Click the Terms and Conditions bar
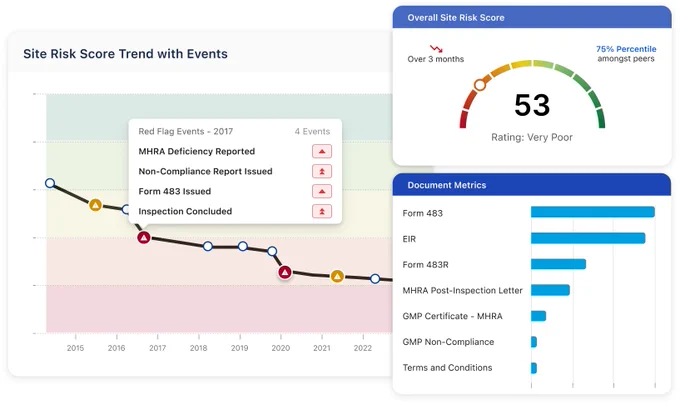 coord(534,368)
